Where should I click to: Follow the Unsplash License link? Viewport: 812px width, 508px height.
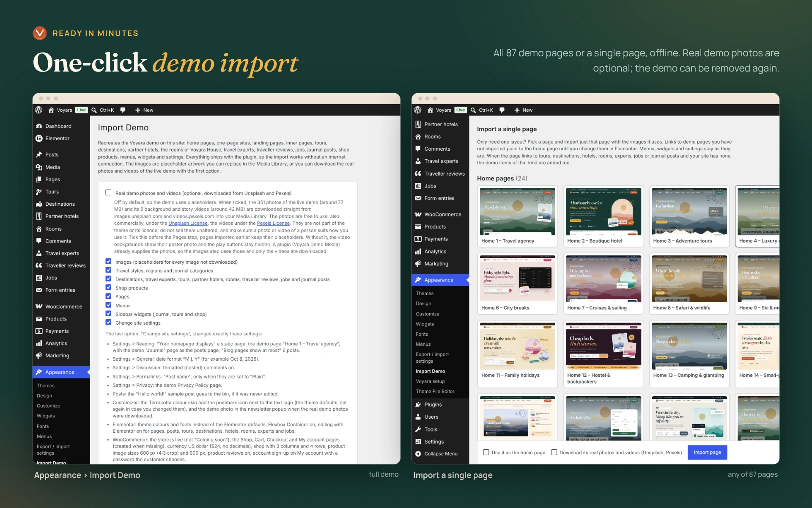point(188,224)
